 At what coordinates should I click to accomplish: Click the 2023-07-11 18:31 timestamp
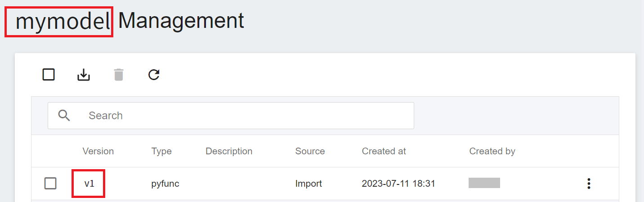pos(398,184)
